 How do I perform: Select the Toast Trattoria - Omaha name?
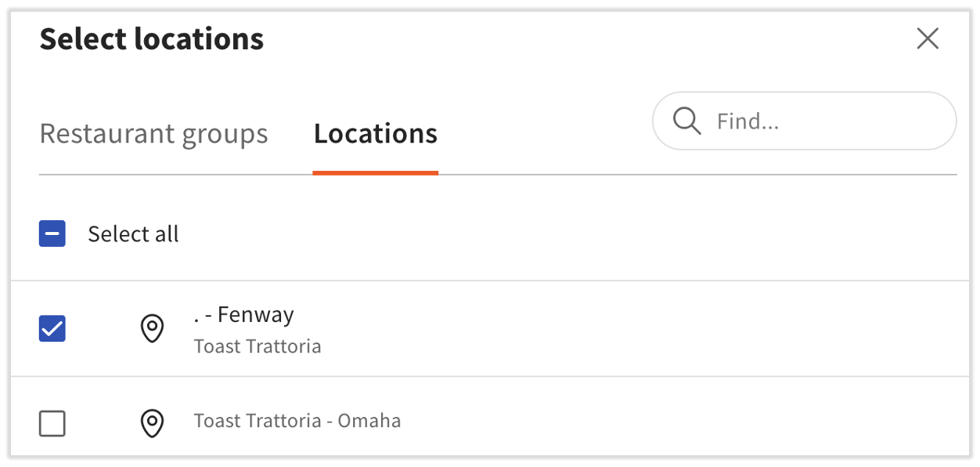(297, 422)
